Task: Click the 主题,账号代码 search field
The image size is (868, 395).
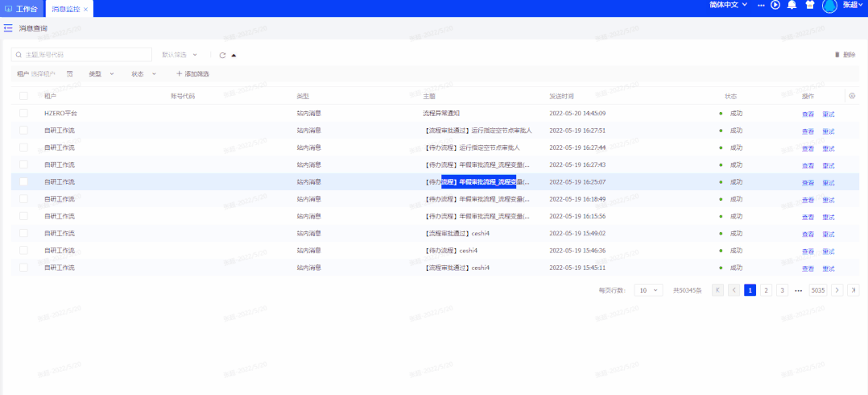Action: point(81,55)
